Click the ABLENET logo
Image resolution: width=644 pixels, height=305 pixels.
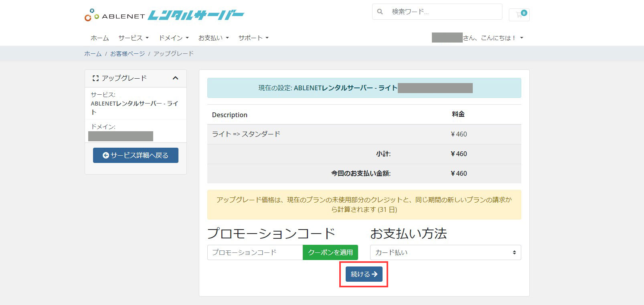pyautogui.click(x=164, y=15)
